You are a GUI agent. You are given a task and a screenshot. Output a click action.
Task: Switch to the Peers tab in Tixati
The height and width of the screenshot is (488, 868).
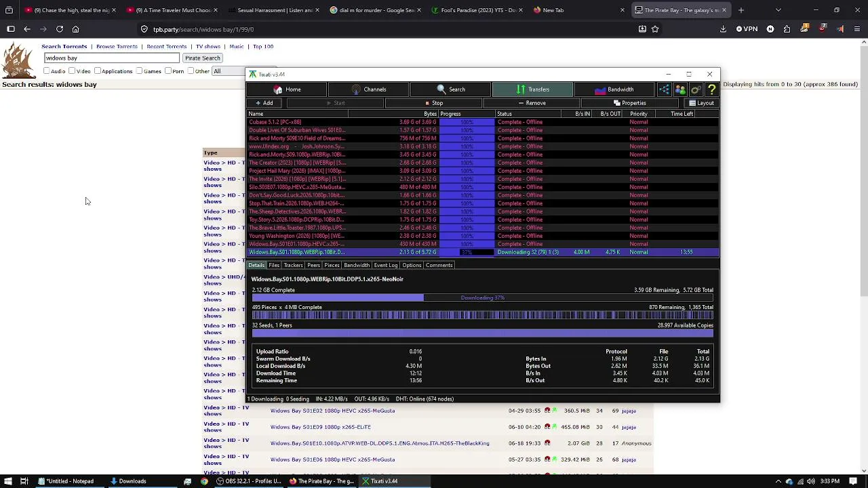(313, 265)
